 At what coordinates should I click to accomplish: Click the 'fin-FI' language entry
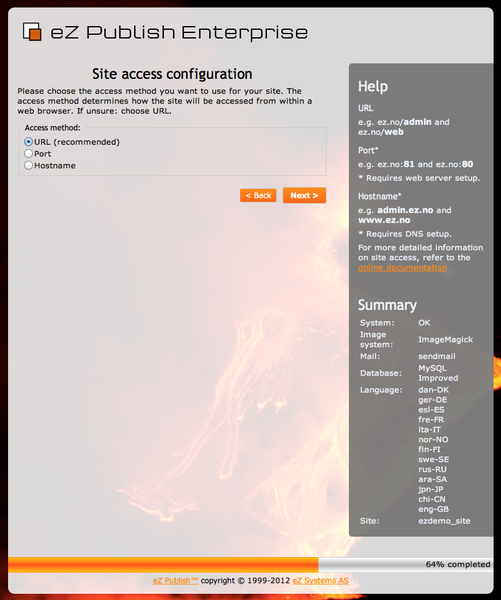pos(429,450)
